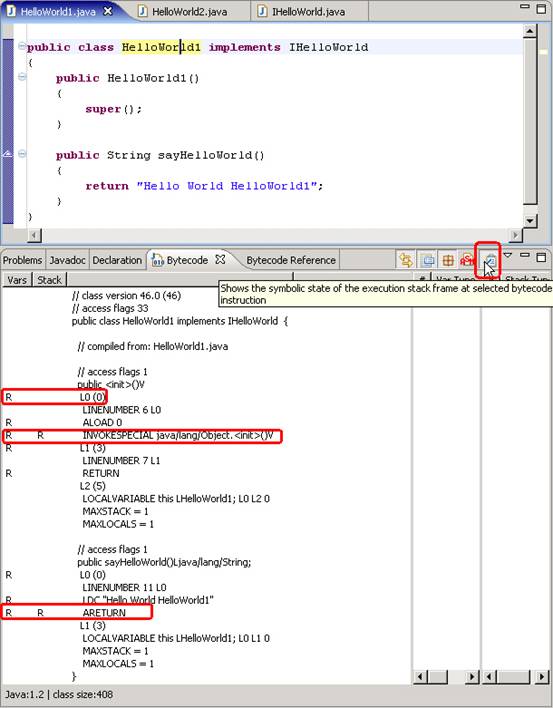Select 'LINENUMBER 7 L1' bytecode line
Screen dimensions: 553x708
coord(121,461)
